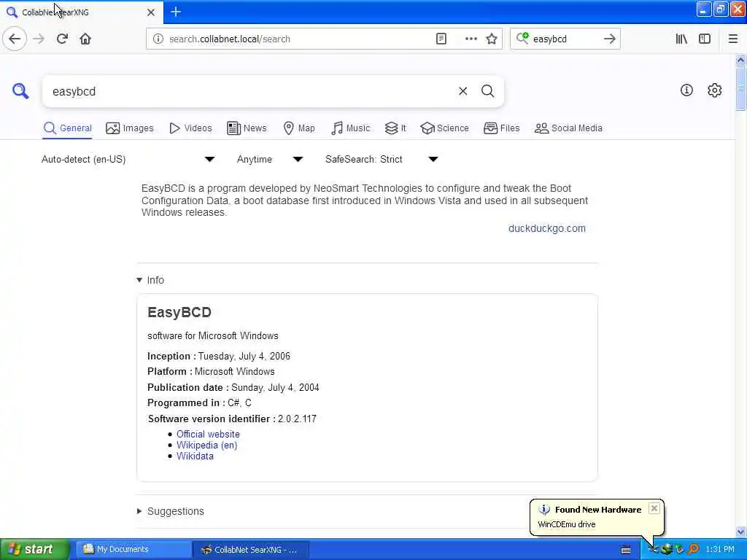The image size is (747, 560).
Task: Click the SearXNG magnifier logo
Action: point(20,90)
